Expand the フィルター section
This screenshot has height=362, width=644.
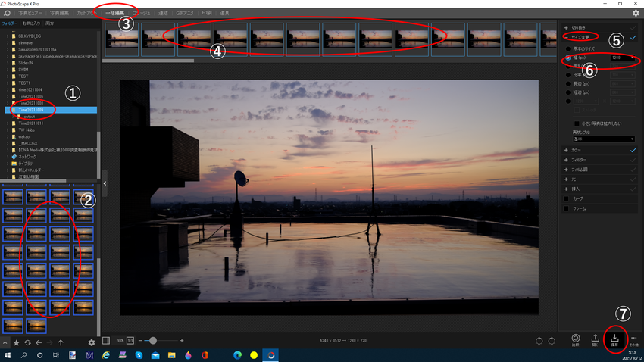click(566, 160)
